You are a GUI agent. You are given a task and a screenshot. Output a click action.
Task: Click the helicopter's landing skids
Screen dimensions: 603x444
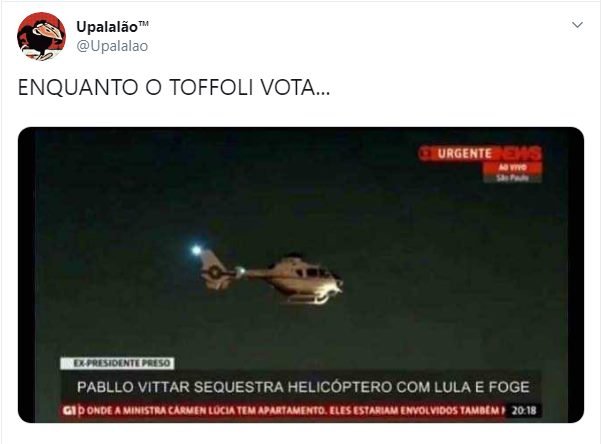310,299
